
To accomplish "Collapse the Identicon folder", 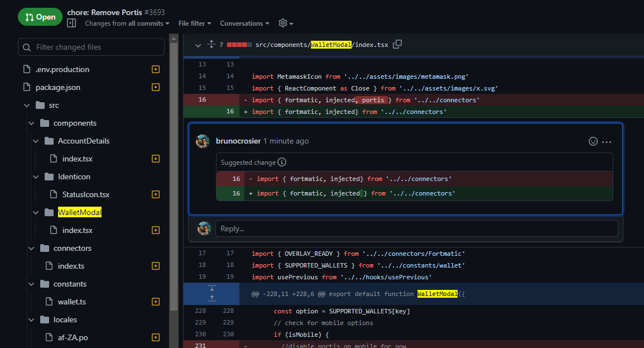I will pyautogui.click(x=36, y=177).
